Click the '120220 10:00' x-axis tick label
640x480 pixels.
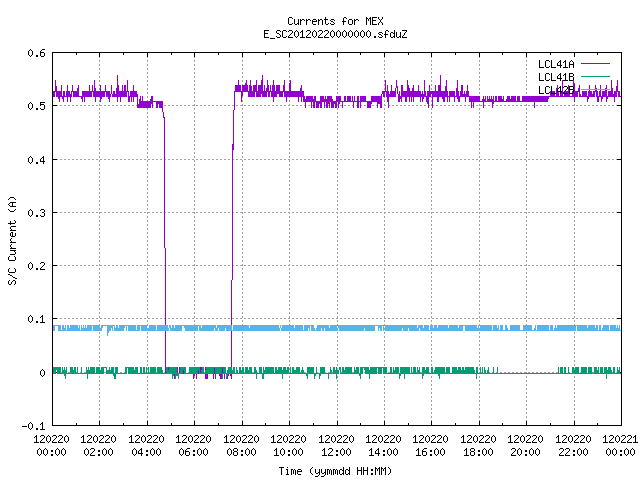point(289,446)
